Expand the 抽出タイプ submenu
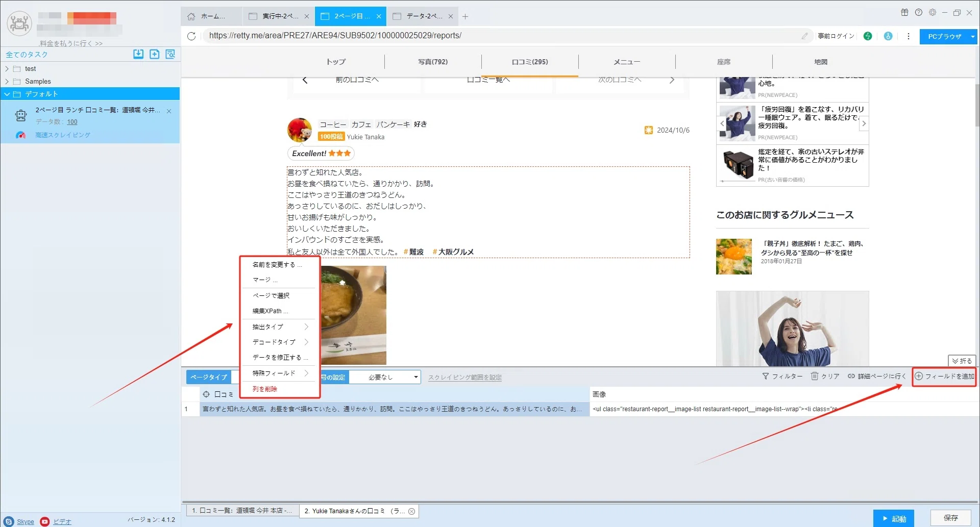Screen dimensions: 980x527 (280, 327)
